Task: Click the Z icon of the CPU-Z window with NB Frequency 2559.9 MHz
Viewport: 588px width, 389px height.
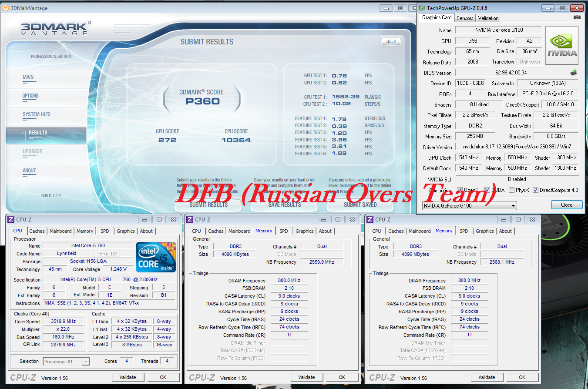Action: (190, 220)
